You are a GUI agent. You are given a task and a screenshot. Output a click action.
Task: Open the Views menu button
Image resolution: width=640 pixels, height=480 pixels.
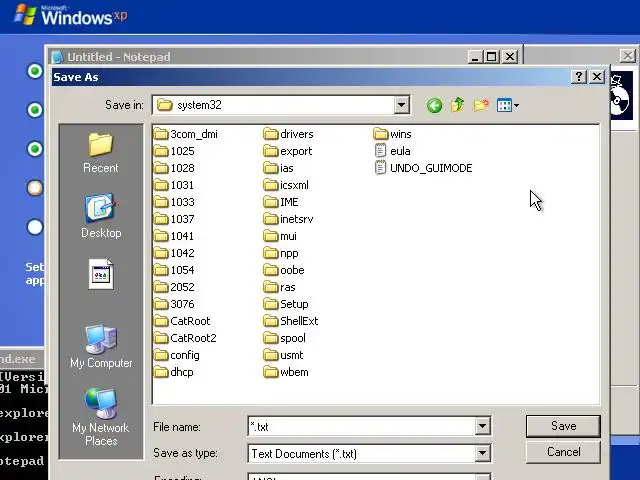click(507, 105)
